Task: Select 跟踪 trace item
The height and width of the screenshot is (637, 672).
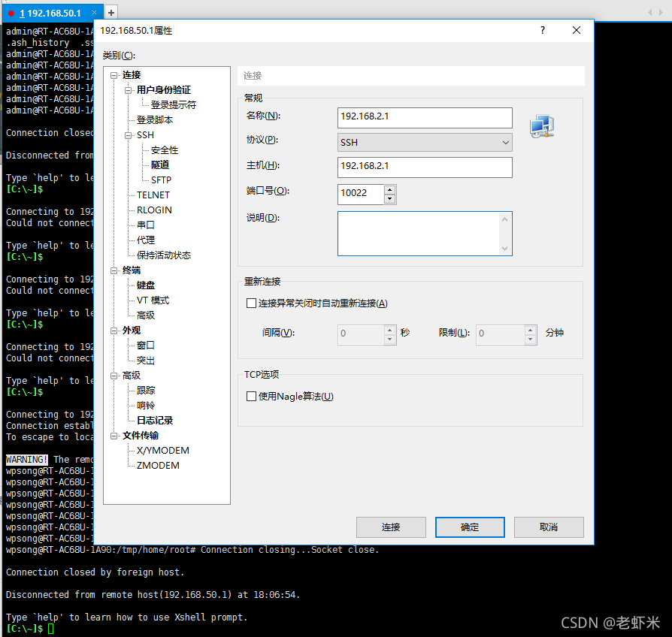Action: [x=146, y=391]
